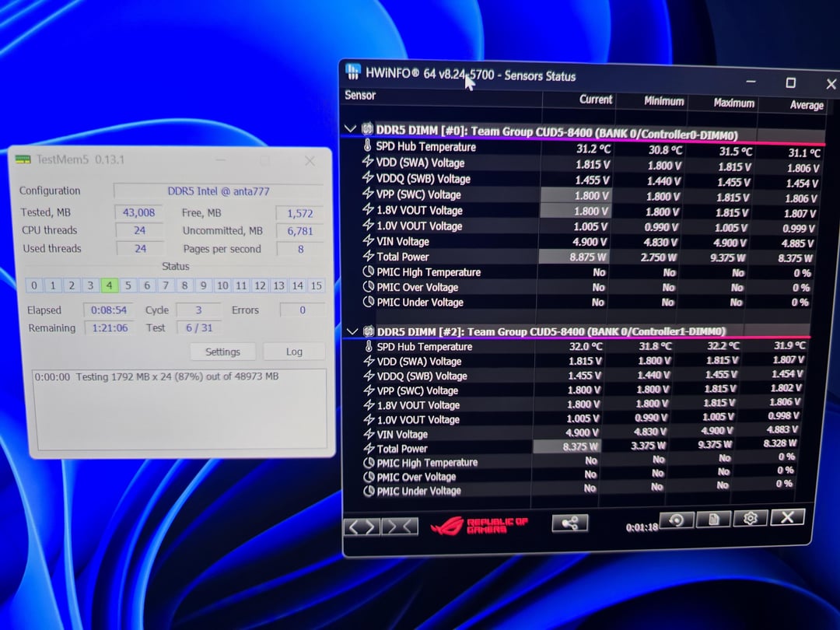The width and height of the screenshot is (840, 630).
Task: Click the DIMM #2 memory chip icon
Action: [369, 331]
